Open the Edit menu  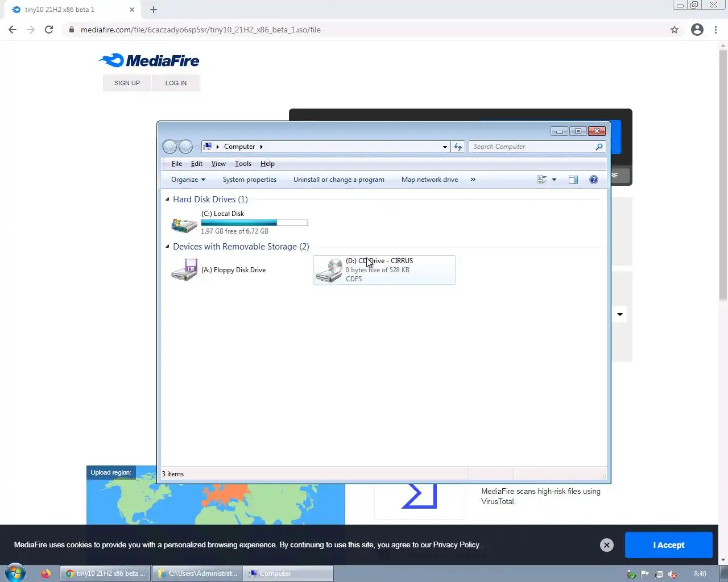tap(197, 164)
